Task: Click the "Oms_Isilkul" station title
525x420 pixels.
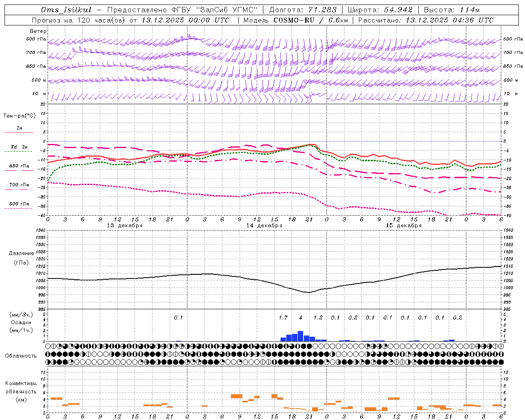Action: click(x=66, y=10)
